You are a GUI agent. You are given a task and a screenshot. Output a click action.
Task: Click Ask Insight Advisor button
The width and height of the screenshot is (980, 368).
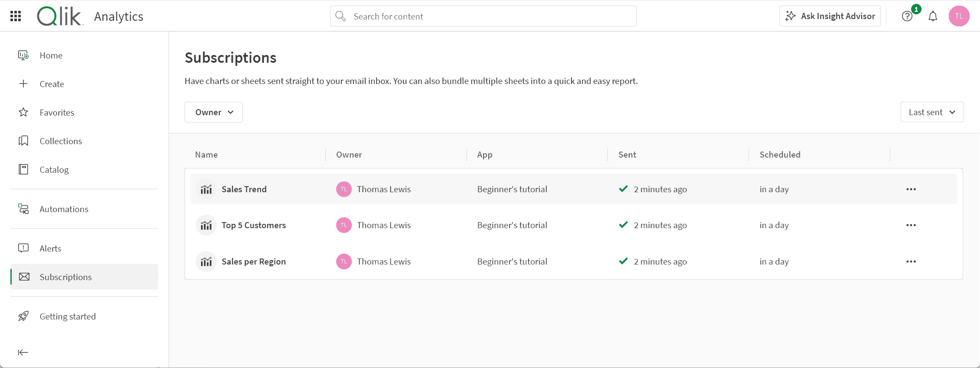click(830, 16)
